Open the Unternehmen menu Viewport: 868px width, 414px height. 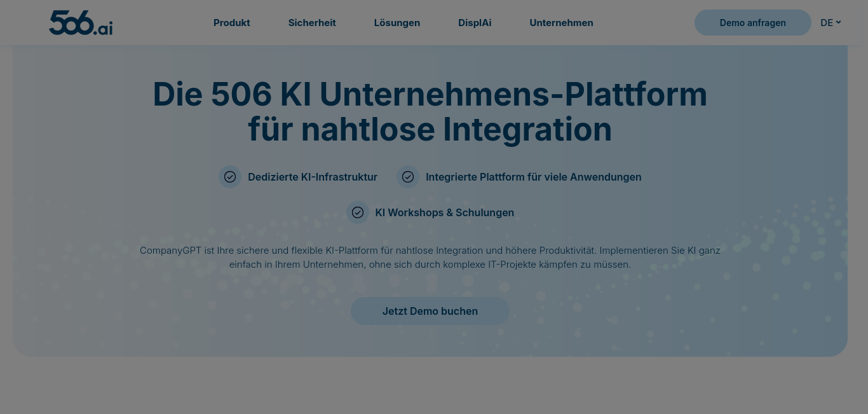(x=562, y=23)
